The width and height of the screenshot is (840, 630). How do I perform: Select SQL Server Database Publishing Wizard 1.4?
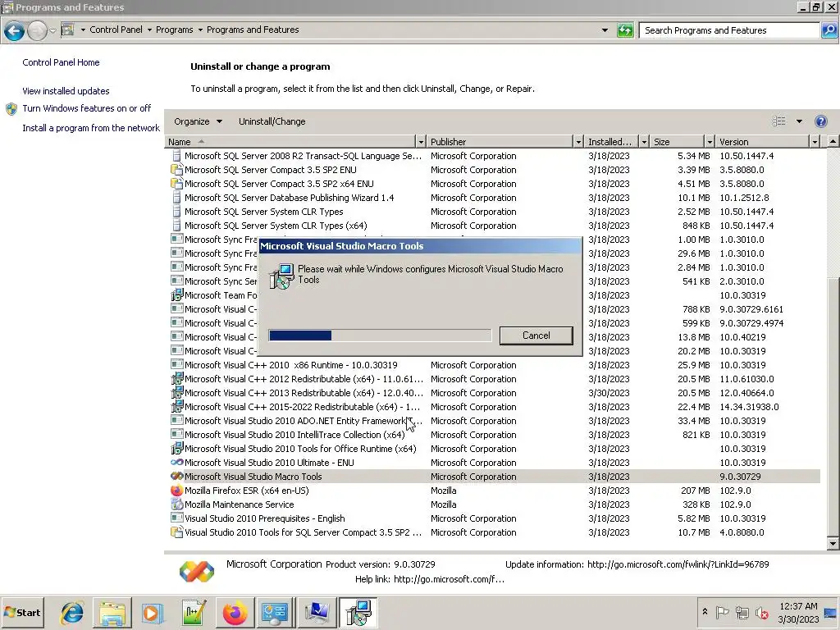point(495,198)
